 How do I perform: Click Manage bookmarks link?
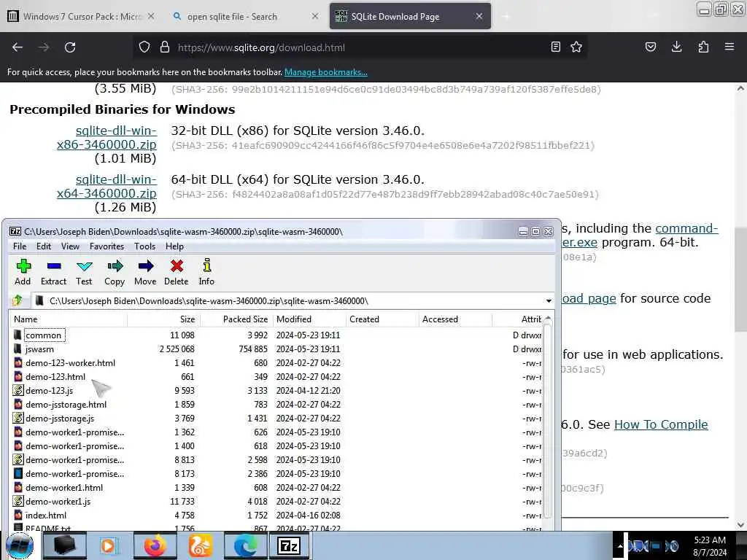coord(326,72)
